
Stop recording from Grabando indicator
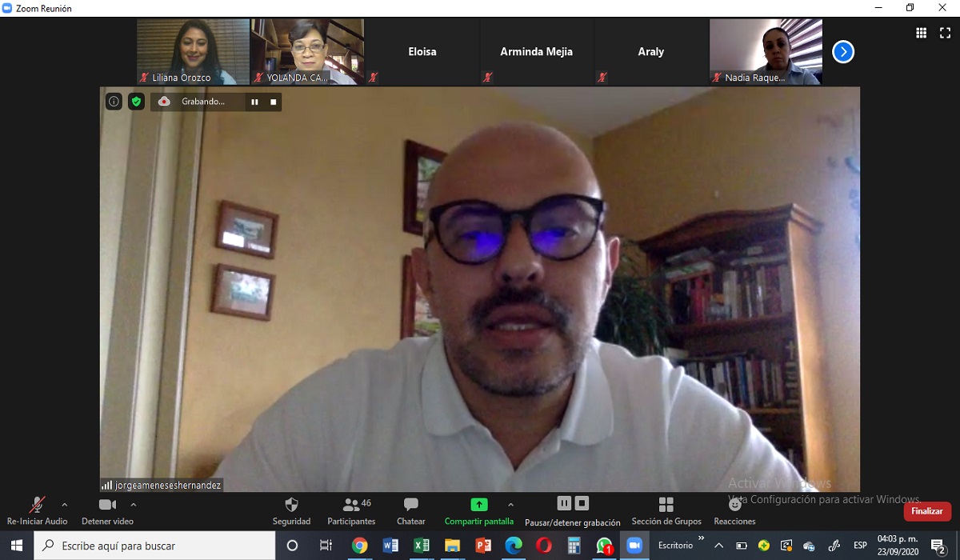[x=273, y=102]
